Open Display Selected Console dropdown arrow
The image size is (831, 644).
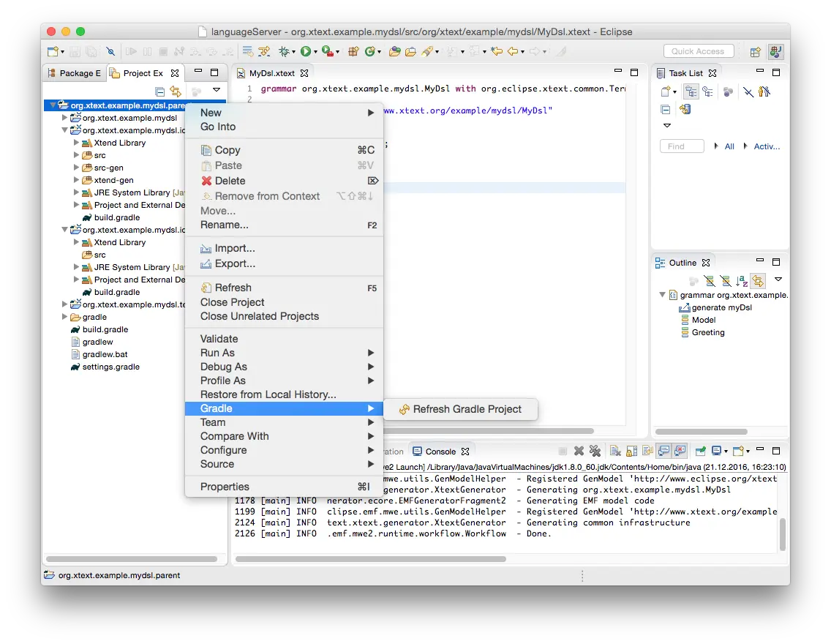click(726, 452)
